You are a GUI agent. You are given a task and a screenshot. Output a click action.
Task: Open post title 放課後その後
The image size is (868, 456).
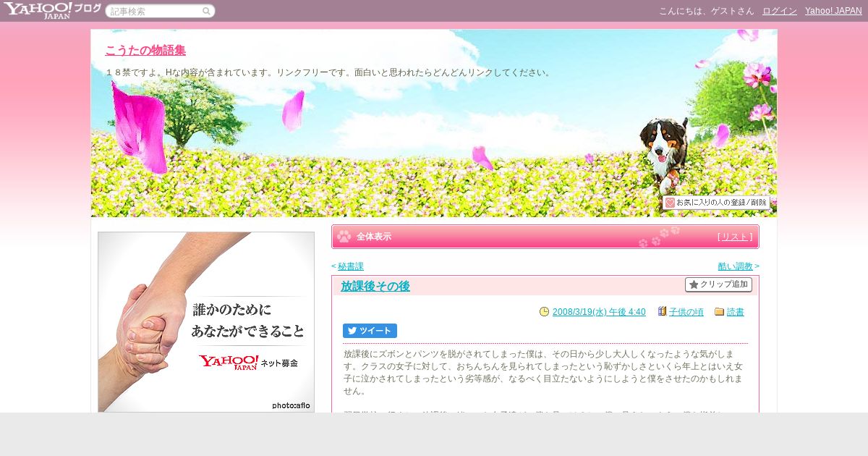375,286
